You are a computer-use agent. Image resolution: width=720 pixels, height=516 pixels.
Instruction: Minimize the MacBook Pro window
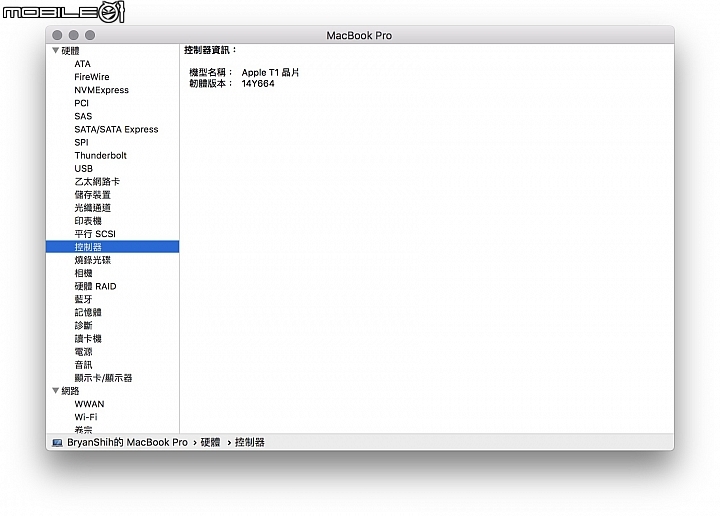[x=73, y=35]
